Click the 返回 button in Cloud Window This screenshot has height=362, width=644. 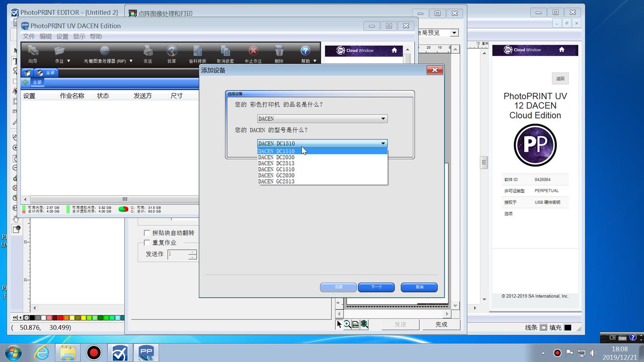[560, 78]
